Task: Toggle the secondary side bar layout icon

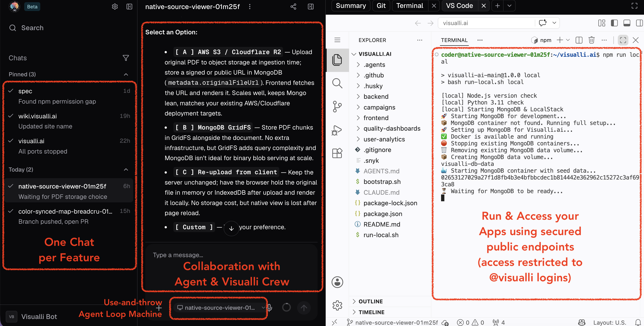Action: (640, 23)
